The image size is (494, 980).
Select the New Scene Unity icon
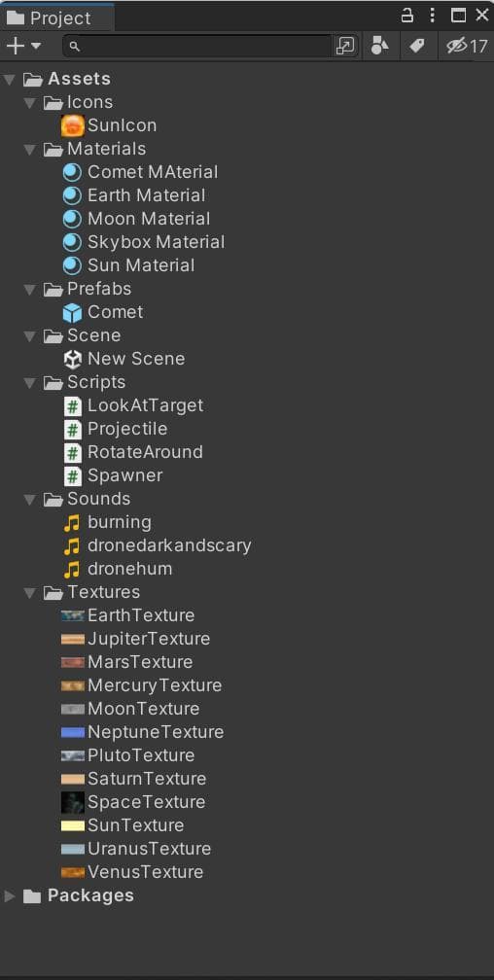pos(73,359)
